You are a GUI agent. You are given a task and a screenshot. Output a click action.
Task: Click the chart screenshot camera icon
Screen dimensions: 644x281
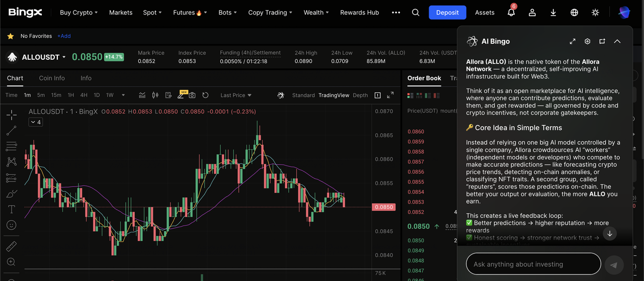point(192,95)
